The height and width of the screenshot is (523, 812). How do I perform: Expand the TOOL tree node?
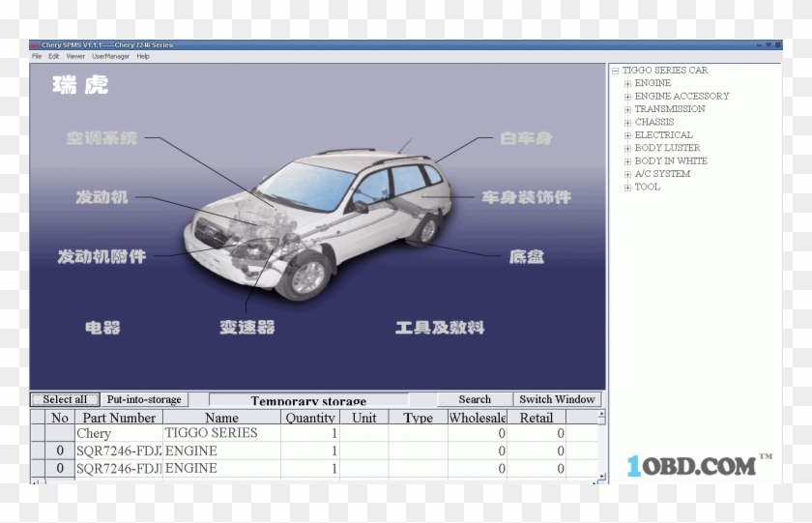pyautogui.click(x=627, y=188)
